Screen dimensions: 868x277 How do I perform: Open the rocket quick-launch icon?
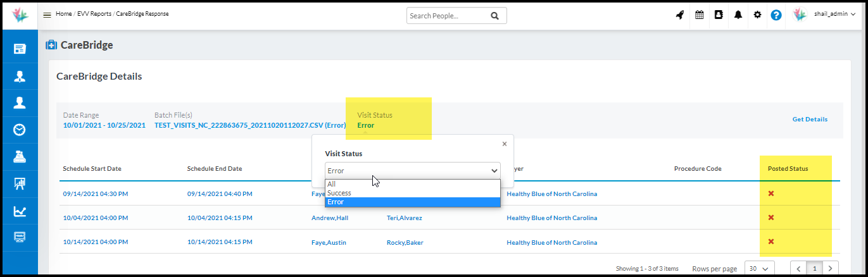tap(680, 15)
